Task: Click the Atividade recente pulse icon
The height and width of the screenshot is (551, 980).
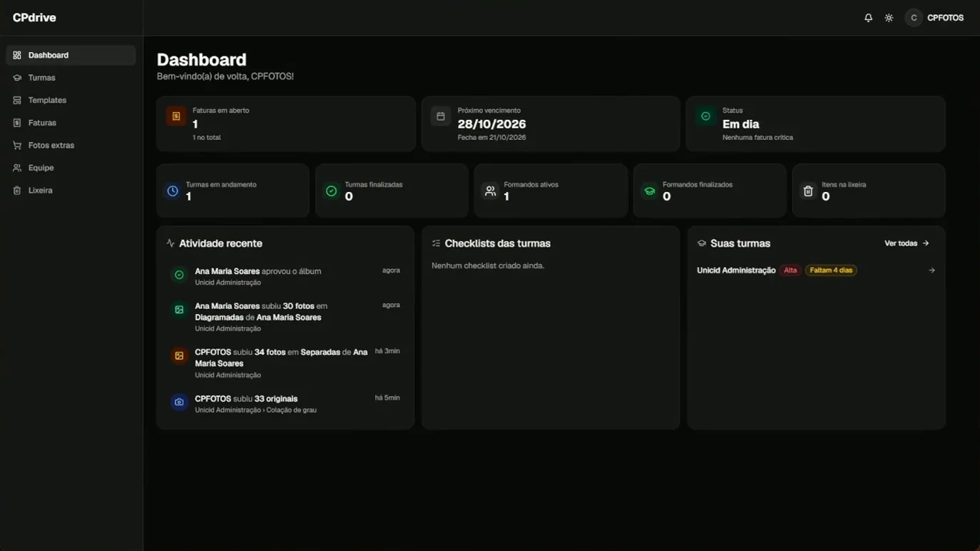Action: coord(170,243)
